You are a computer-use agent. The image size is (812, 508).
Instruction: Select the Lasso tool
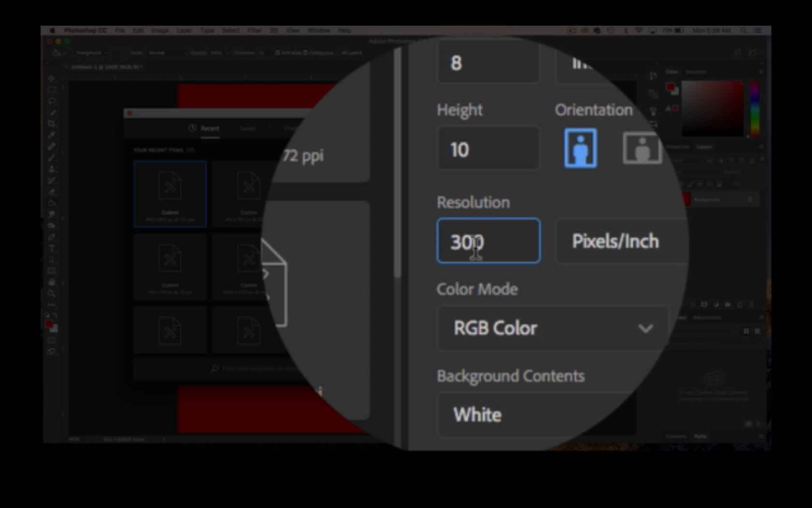click(51, 101)
